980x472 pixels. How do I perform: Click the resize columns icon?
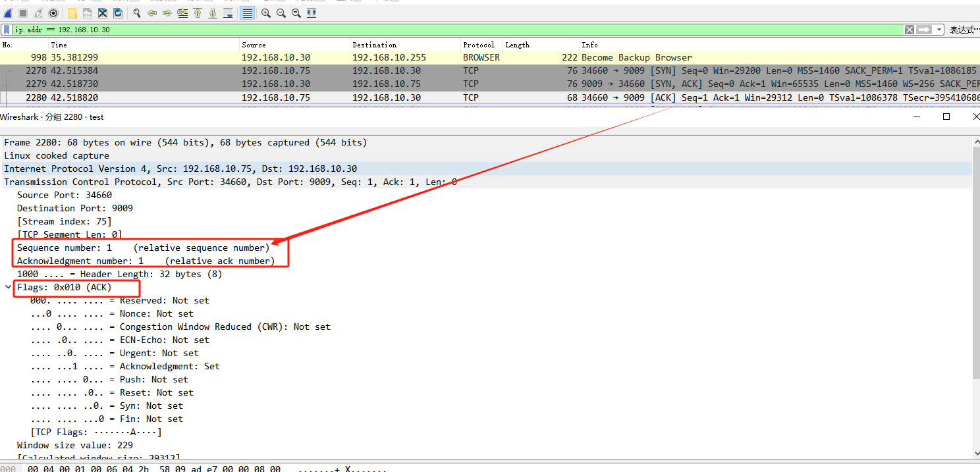[312, 13]
